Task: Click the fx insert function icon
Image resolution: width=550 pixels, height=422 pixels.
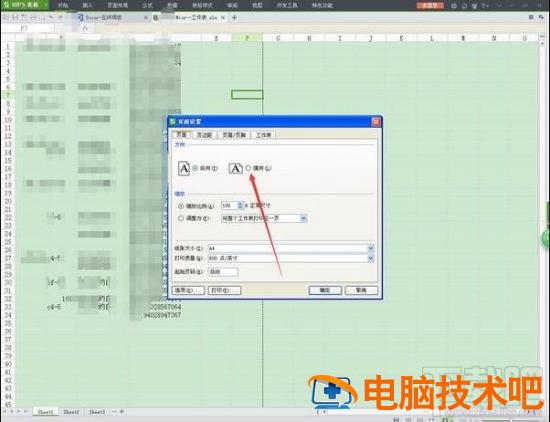Action: pos(85,28)
